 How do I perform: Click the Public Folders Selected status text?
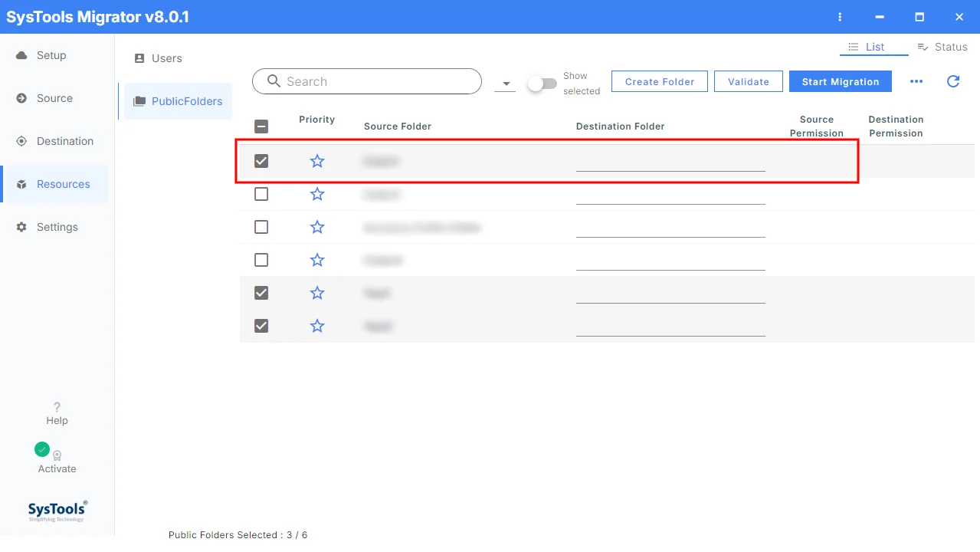coord(238,535)
